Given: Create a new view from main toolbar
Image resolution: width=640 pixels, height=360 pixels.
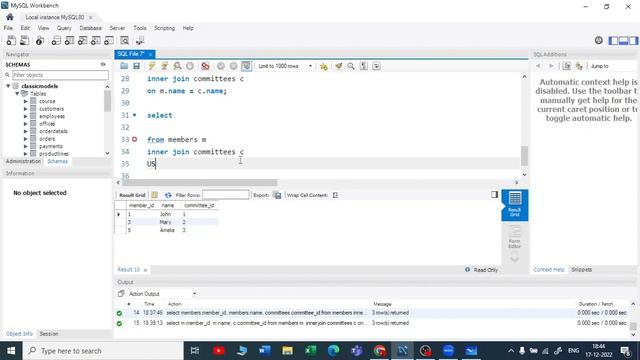Looking at the screenshot, I should click(x=82, y=40).
